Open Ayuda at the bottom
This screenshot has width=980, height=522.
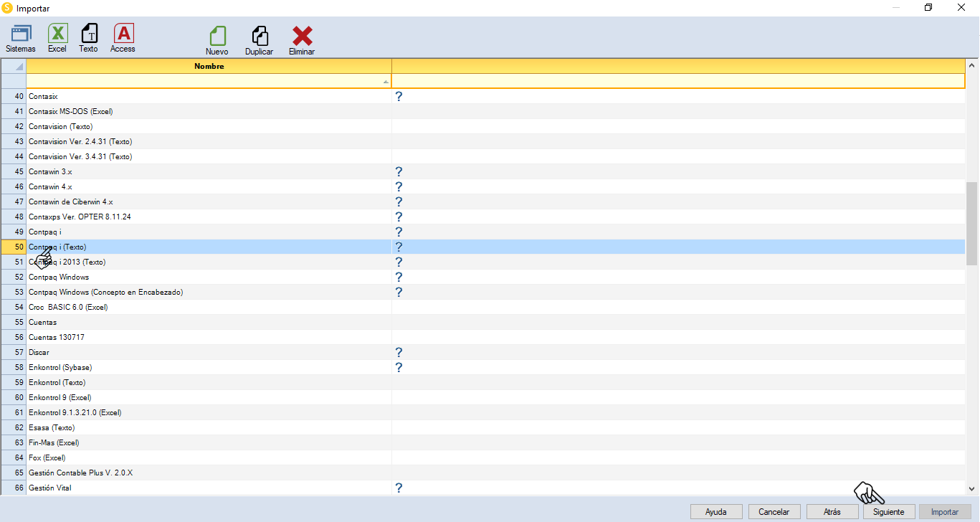point(716,512)
